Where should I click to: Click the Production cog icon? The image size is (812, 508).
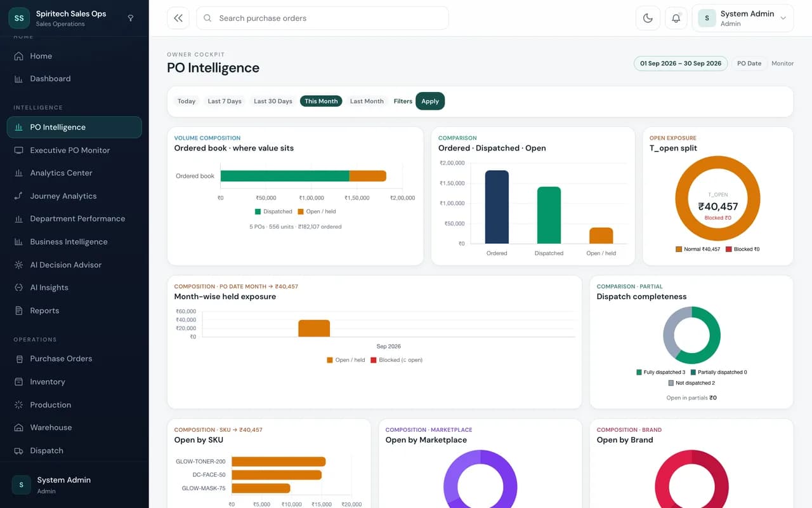(18, 404)
